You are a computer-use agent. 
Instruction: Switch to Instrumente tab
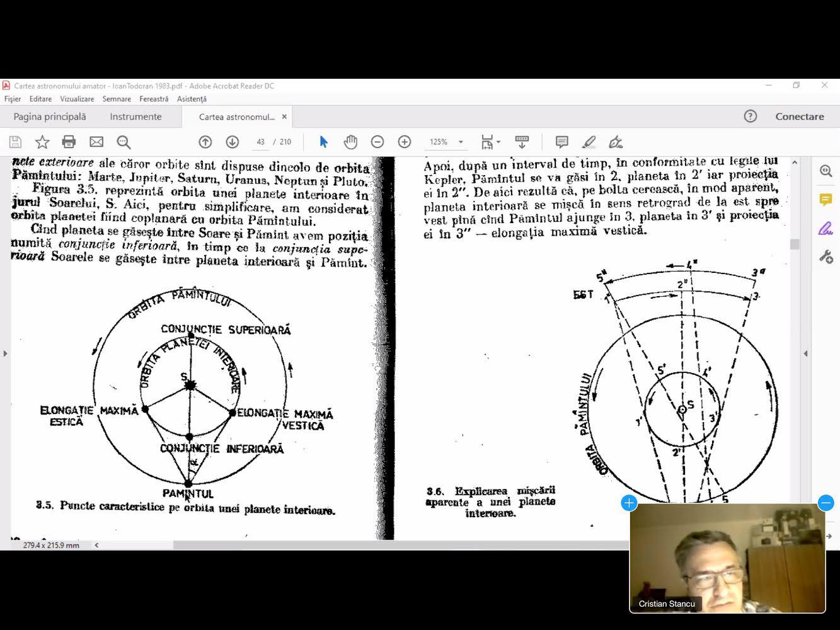click(x=135, y=117)
